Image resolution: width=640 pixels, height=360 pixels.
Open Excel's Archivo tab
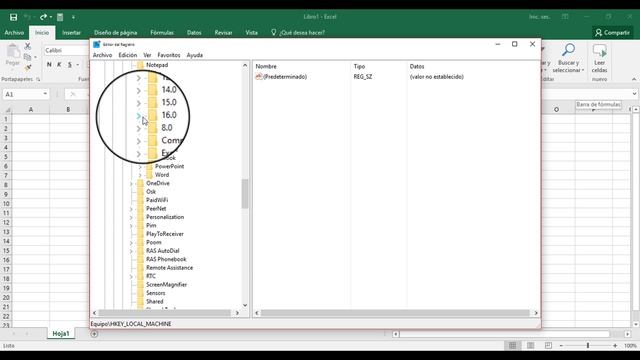pyautogui.click(x=14, y=32)
